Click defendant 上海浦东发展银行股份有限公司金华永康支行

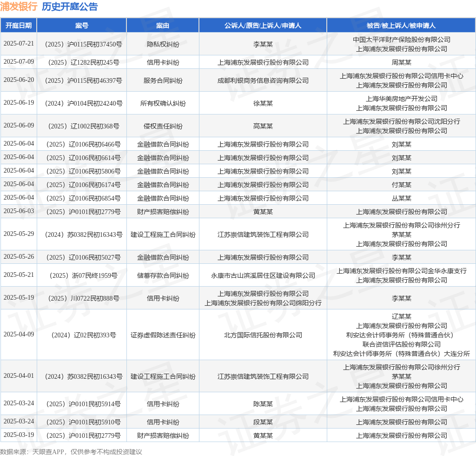coord(402,271)
